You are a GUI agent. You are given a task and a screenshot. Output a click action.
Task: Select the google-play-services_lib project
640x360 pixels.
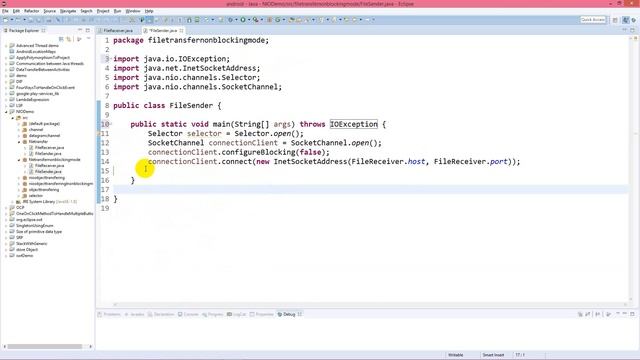[37, 93]
